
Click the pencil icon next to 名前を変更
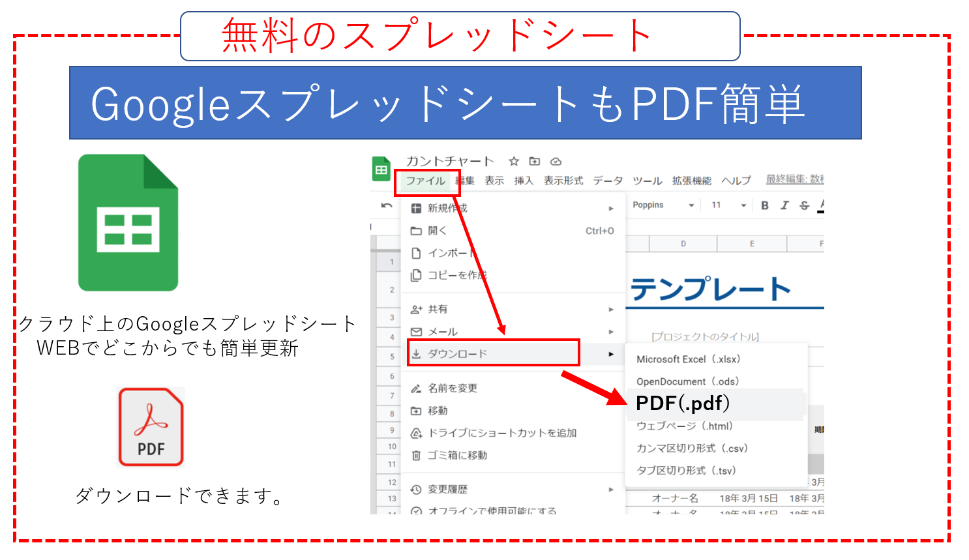pos(416,389)
